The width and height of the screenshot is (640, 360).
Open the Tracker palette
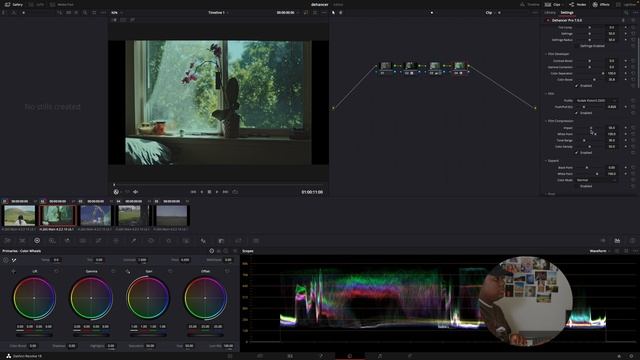click(x=169, y=241)
